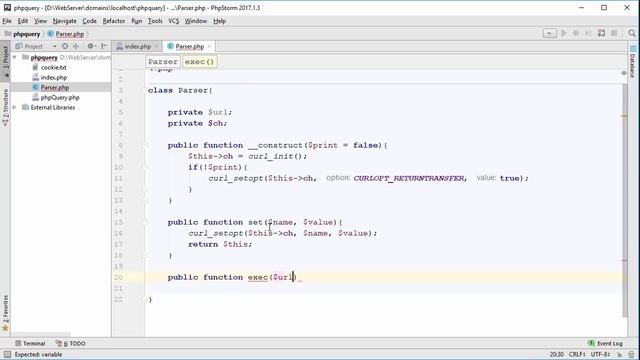Select External Libraries in the project tree

tap(53, 107)
